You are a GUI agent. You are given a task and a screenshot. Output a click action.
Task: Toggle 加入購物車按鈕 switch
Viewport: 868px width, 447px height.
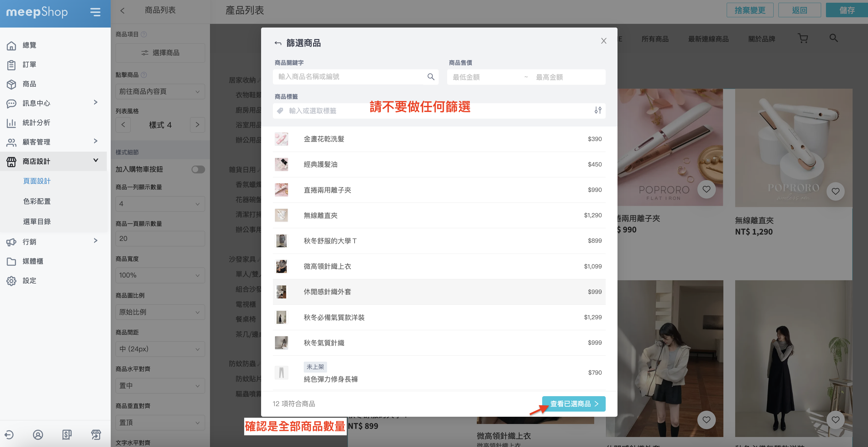[198, 169]
